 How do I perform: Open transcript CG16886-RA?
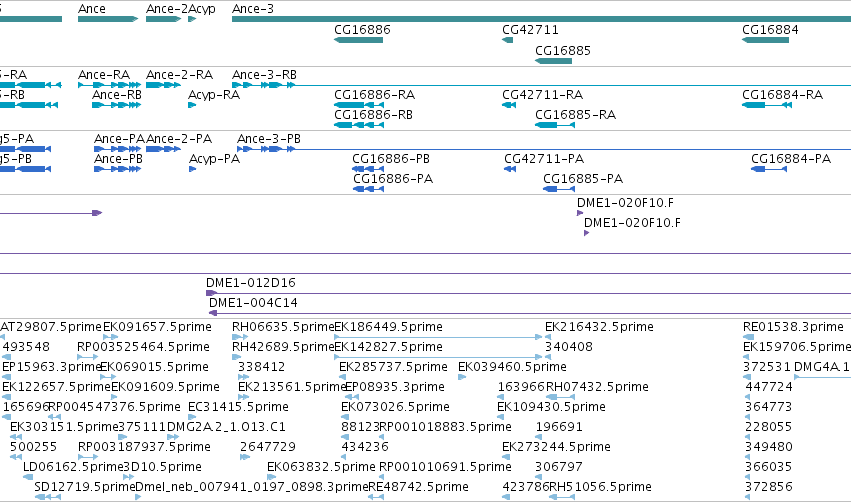point(359,105)
